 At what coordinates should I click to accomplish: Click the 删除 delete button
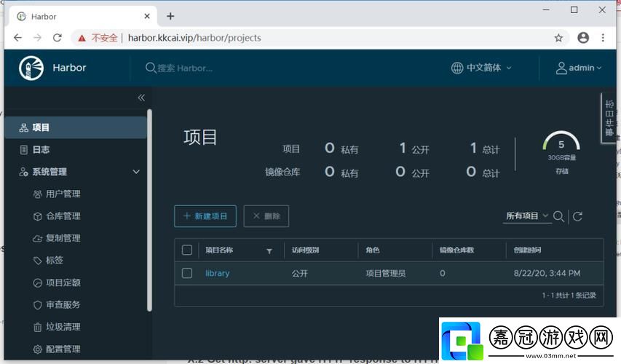coord(266,216)
